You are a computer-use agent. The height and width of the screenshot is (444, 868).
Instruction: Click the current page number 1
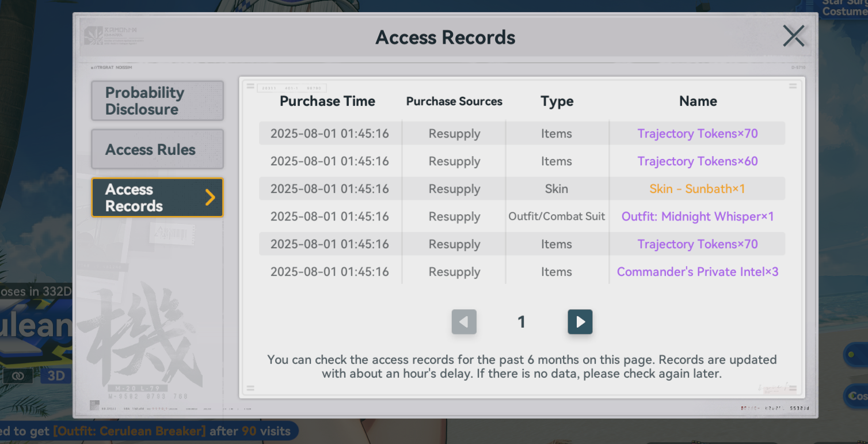coord(521,322)
